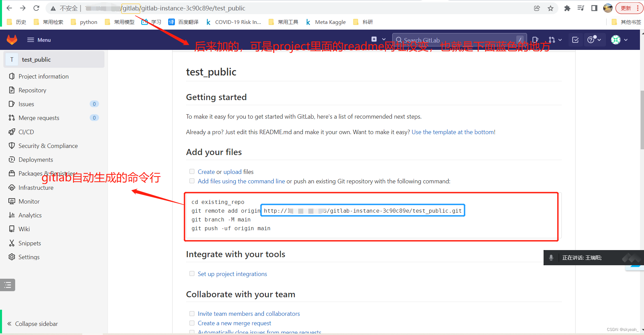Viewport: 644px width, 335px height.
Task: Click the floating table of contents button
Action: click(8, 285)
